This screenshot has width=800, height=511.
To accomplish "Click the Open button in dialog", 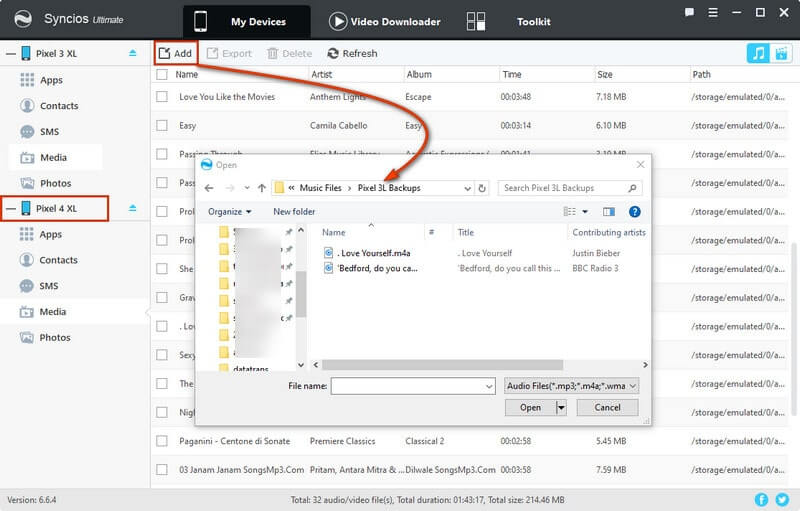I will pos(530,407).
